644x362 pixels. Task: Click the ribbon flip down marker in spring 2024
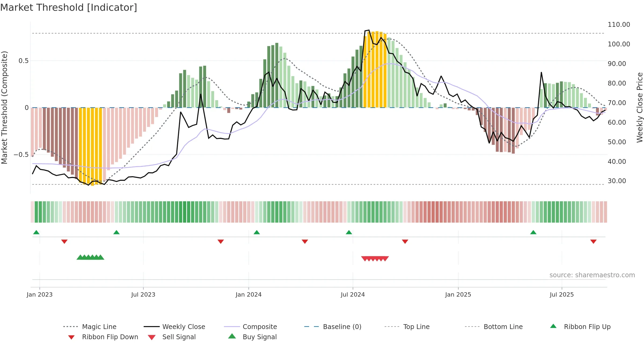305,242
